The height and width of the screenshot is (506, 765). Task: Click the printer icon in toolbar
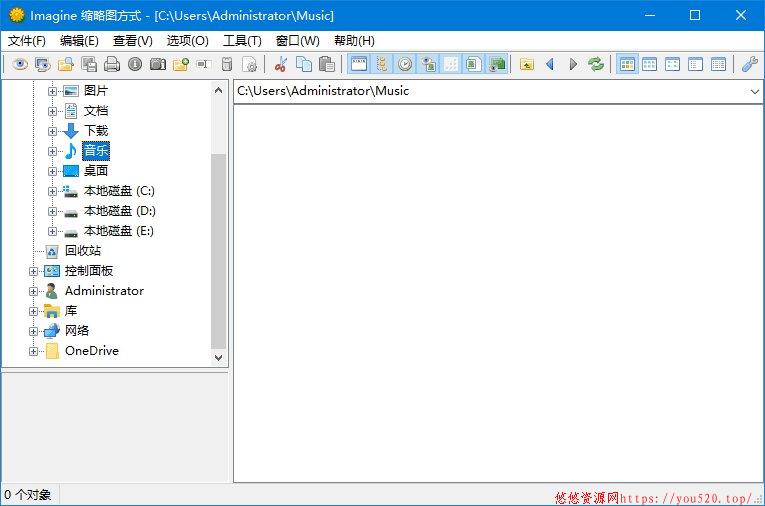click(x=112, y=64)
